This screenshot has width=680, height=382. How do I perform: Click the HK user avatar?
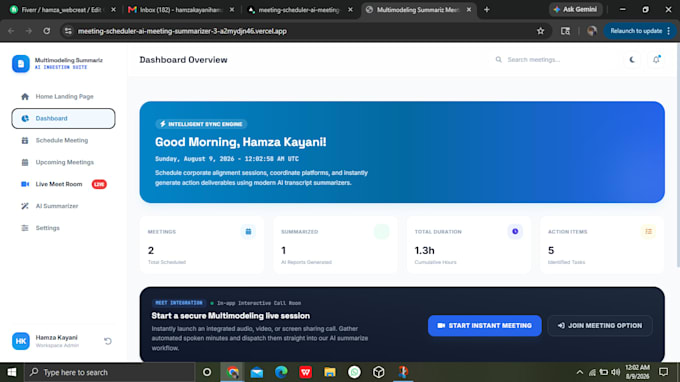click(x=20, y=341)
